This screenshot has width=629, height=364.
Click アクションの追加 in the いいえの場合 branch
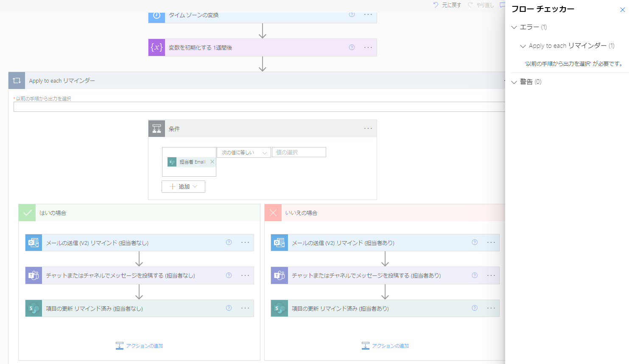click(x=385, y=346)
